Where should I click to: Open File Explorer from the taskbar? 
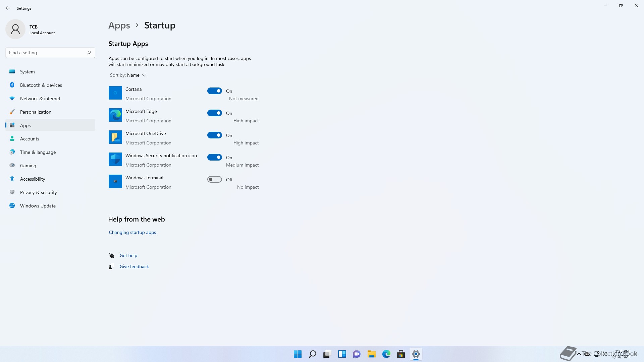371,354
